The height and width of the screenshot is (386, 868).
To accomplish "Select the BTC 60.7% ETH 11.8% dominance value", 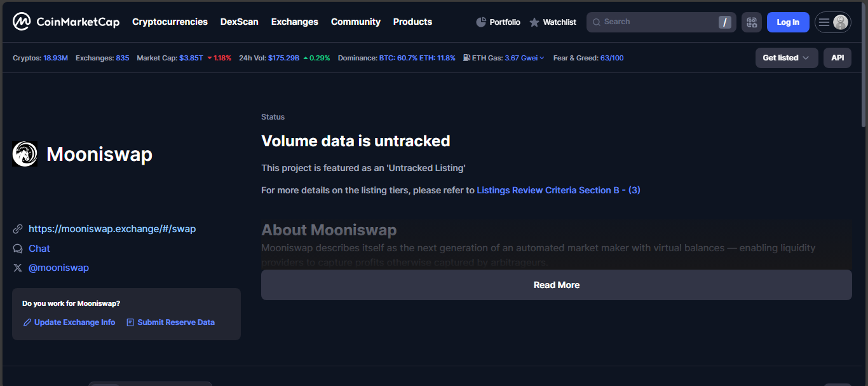I will (417, 58).
